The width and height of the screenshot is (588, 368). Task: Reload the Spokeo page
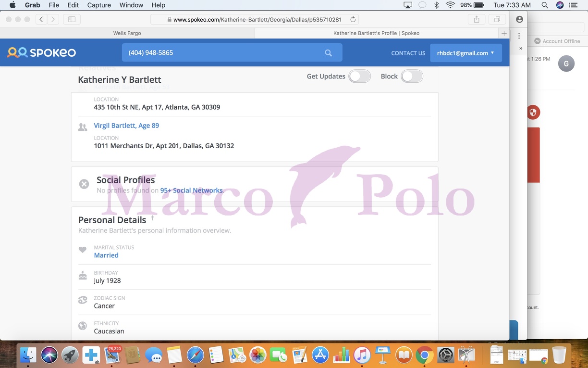click(353, 19)
